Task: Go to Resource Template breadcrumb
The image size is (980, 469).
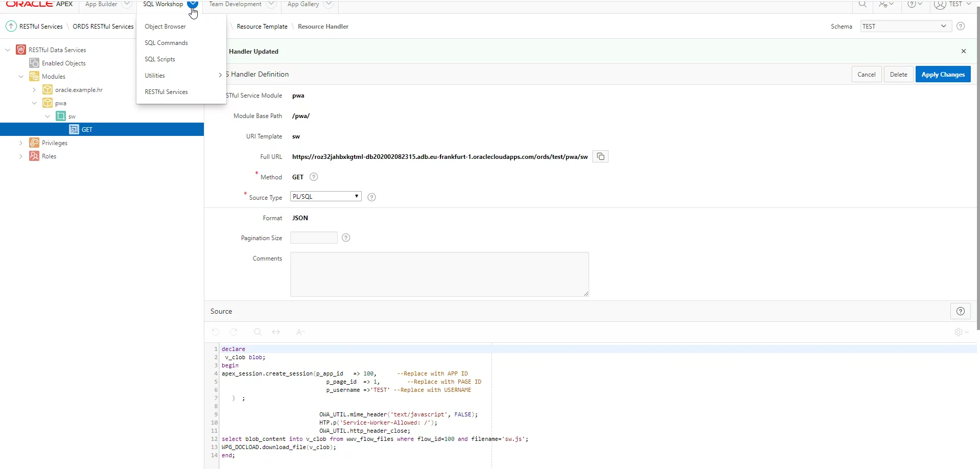Action: tap(262, 27)
